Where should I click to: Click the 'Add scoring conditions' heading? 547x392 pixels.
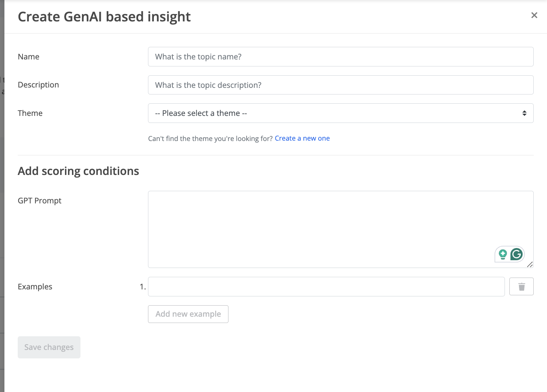(78, 171)
